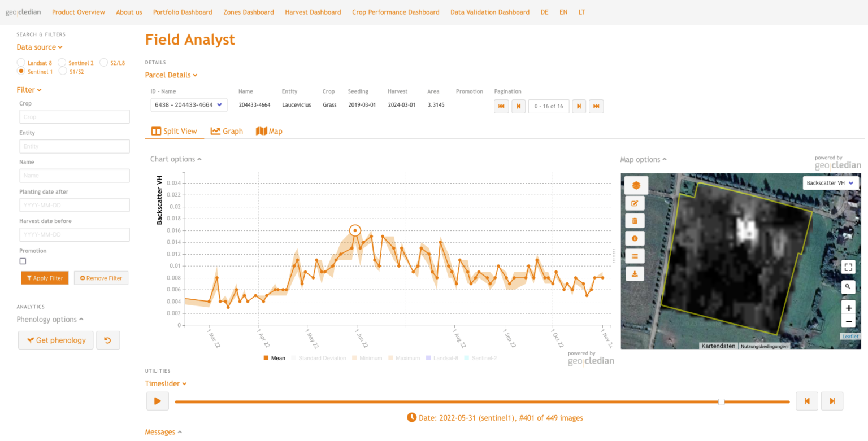Open the parcel ID - Name dropdown

pos(189,105)
